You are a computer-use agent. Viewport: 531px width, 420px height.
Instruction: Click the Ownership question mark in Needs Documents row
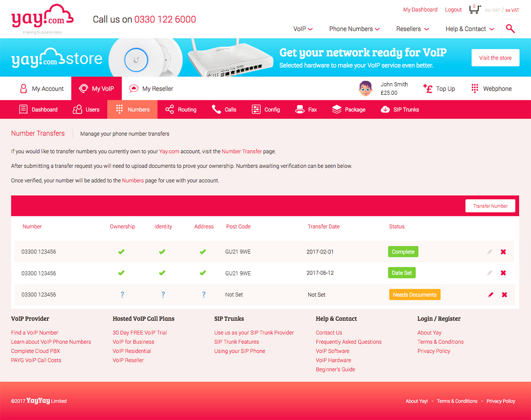(122, 295)
